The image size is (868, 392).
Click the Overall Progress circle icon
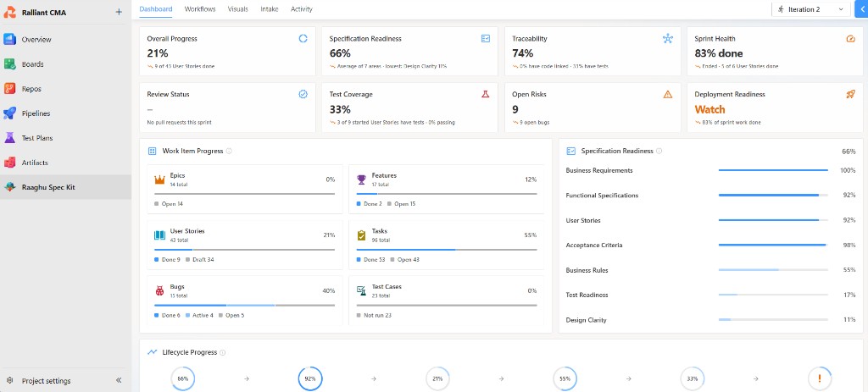303,39
